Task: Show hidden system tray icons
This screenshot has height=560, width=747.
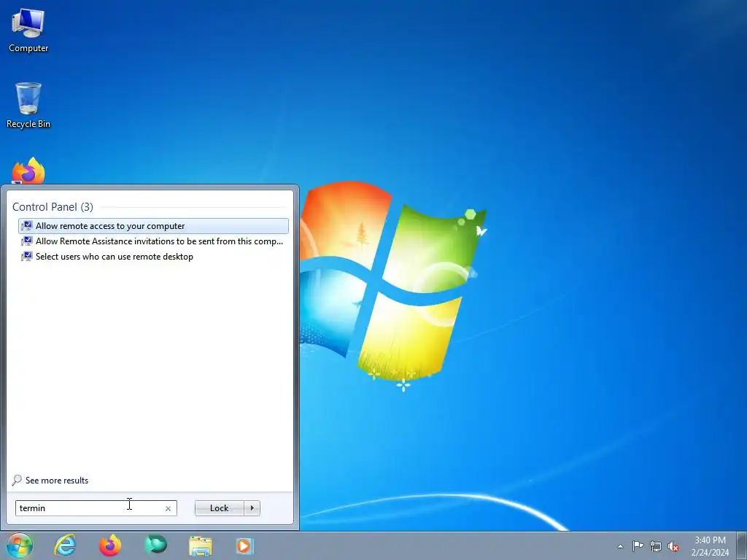Action: coord(620,547)
